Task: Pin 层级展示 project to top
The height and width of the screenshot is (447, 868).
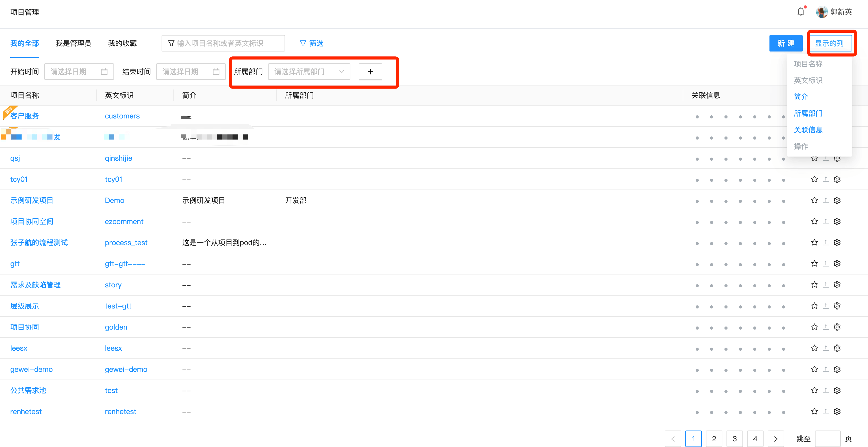Action: [826, 306]
